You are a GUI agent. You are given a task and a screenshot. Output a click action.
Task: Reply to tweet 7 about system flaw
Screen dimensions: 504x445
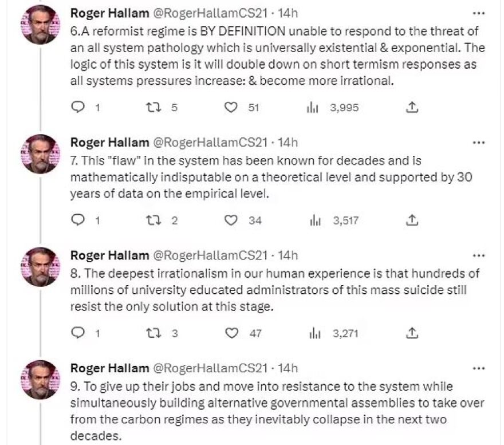click(78, 220)
